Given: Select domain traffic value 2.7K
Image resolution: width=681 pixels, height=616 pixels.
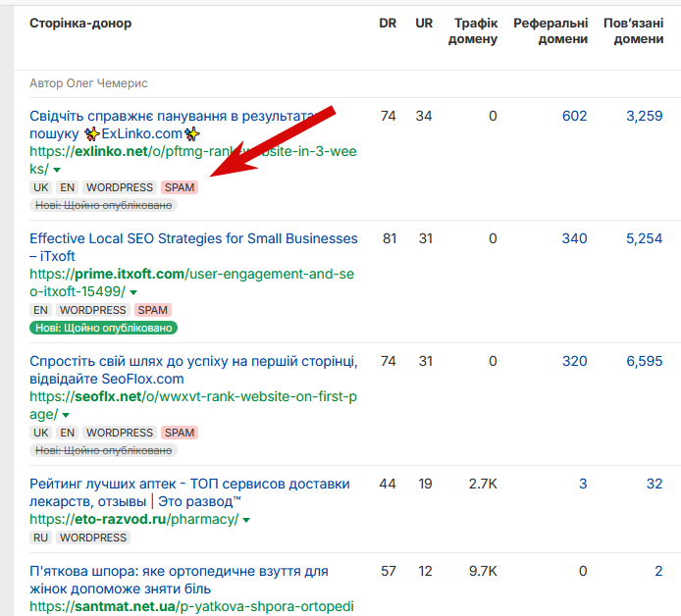Looking at the screenshot, I should pos(483,484).
